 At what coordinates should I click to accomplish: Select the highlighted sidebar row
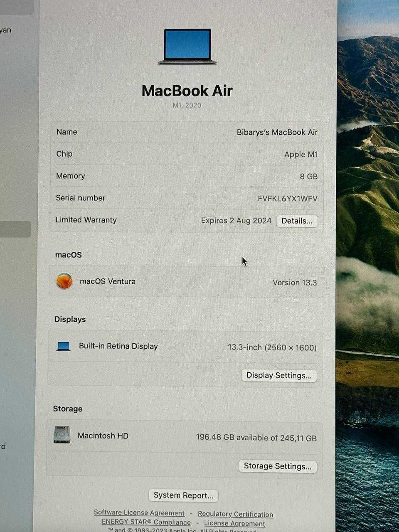pos(15,229)
